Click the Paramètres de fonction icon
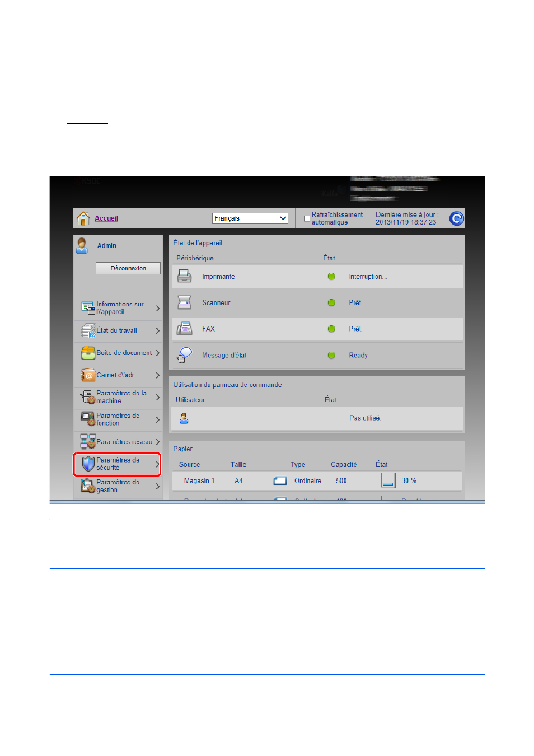534x756 pixels. (88, 419)
